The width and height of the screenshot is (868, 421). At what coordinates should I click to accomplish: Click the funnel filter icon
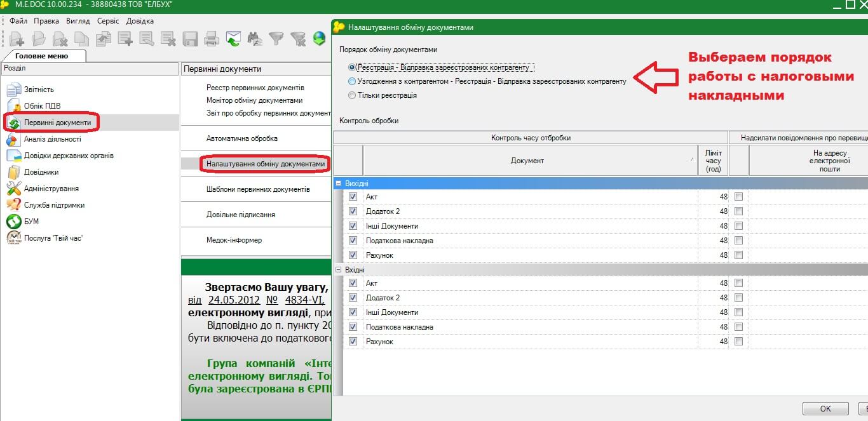point(276,39)
